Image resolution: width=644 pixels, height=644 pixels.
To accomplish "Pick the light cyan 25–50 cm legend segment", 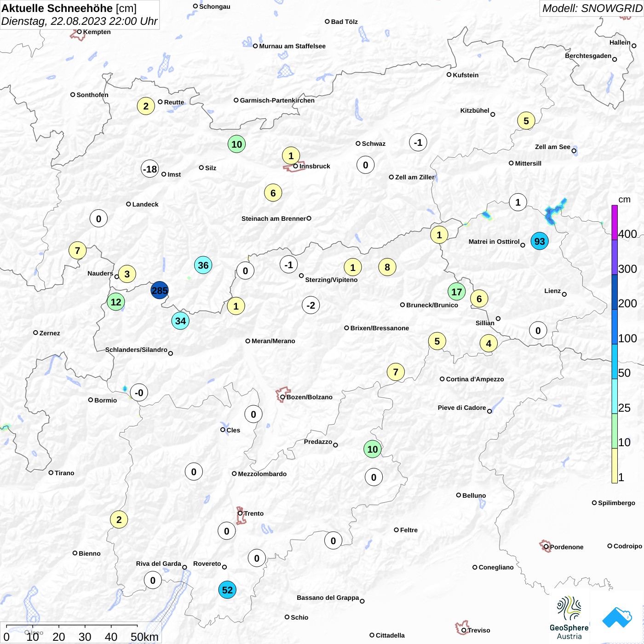I will 615,396.
